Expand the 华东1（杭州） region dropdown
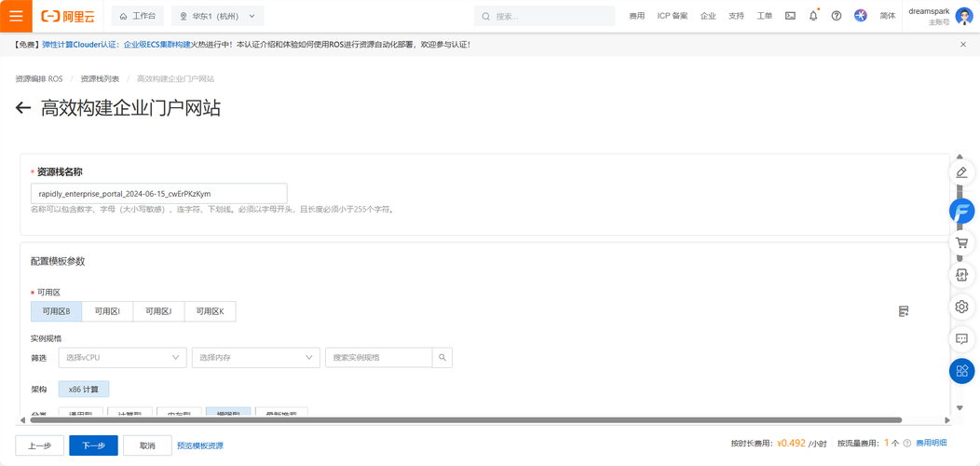The image size is (980, 466). [217, 16]
